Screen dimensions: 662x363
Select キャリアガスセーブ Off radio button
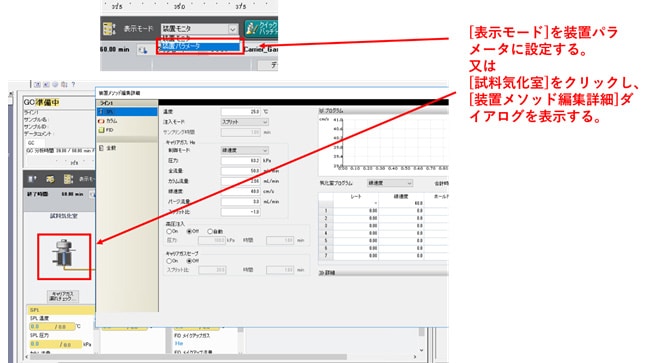tap(189, 261)
